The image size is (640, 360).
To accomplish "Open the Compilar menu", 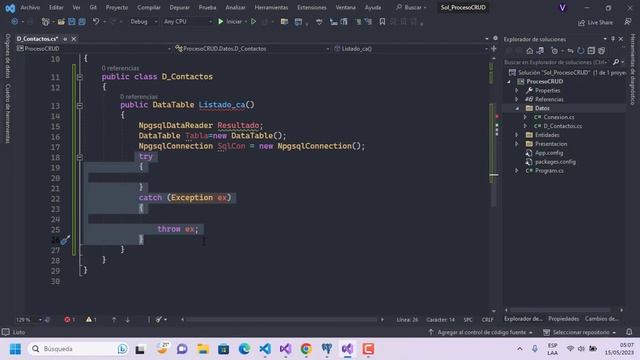I will coord(149,8).
